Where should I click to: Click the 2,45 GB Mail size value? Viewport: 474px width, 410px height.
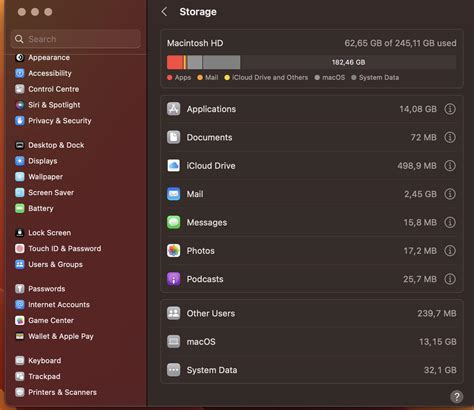pyautogui.click(x=420, y=194)
